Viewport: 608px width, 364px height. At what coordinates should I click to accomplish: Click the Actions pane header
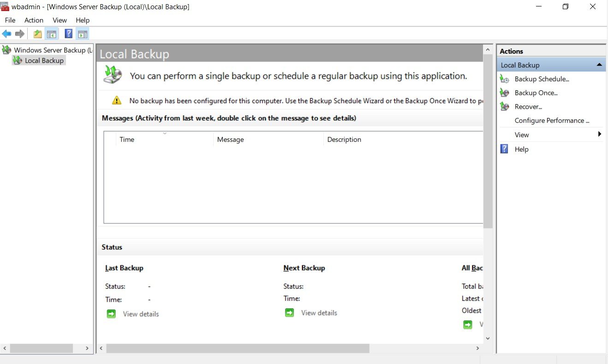(x=512, y=51)
